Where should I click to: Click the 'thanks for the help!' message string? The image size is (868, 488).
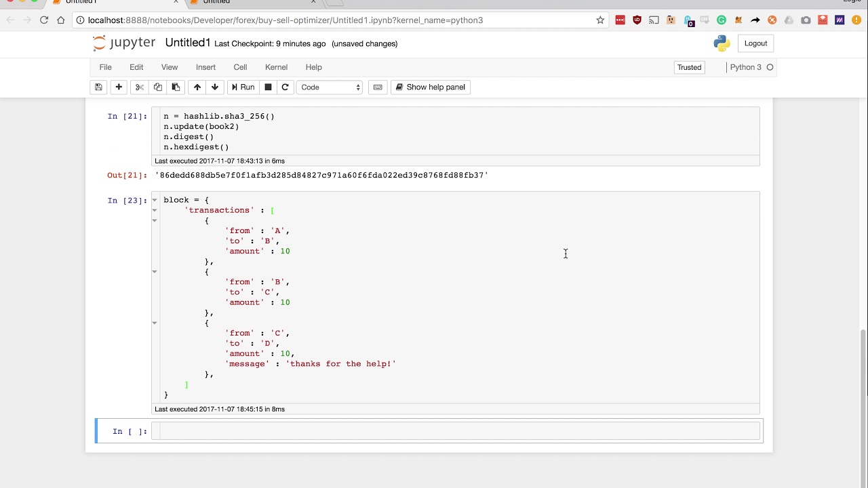coord(341,364)
